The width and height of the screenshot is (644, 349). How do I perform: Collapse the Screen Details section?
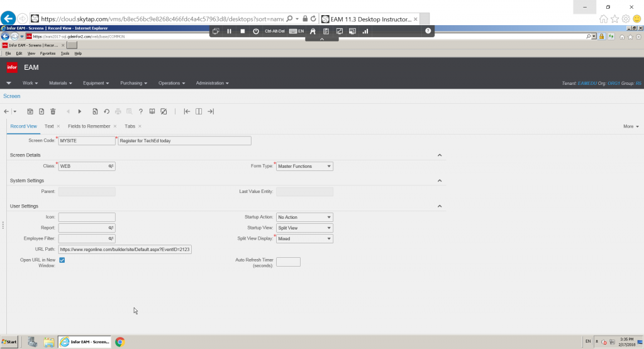click(x=440, y=155)
